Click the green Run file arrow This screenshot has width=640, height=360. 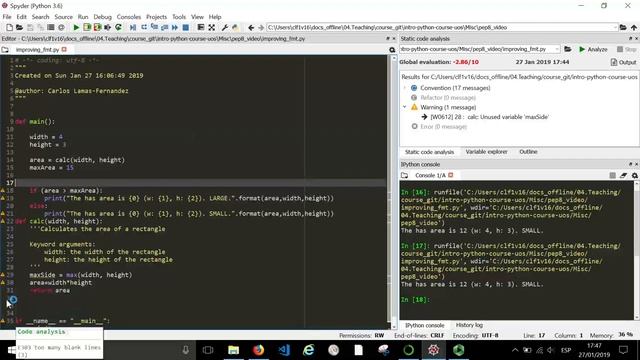click(x=76, y=27)
